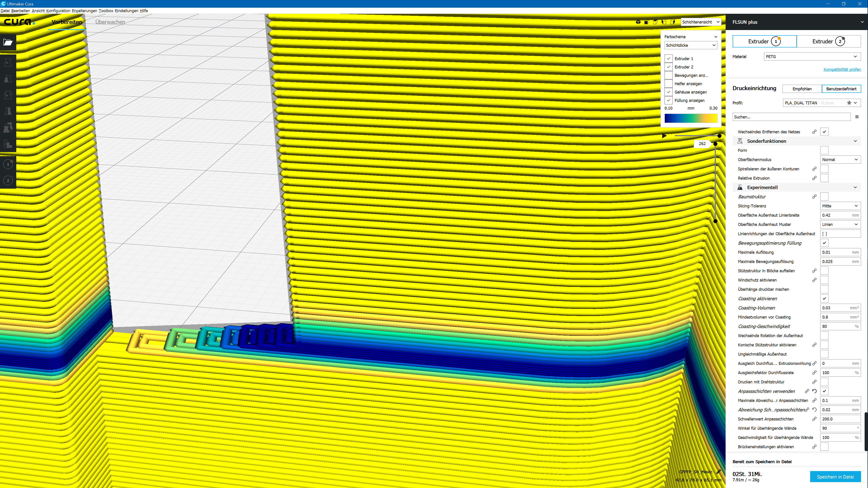Image resolution: width=868 pixels, height=488 pixels.
Task: Collapse the Sonderfunktionen section
Action: tap(797, 141)
